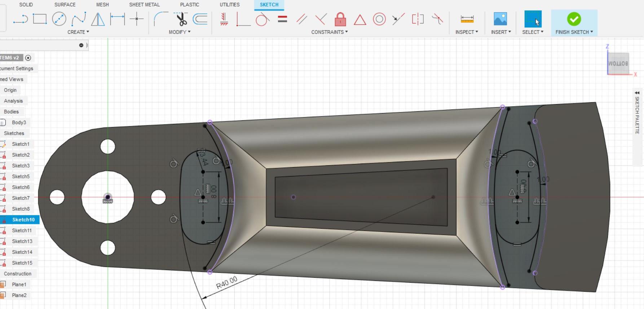Screen dimensions: 644x309
Task: Choose the Sketch Fillet tool
Action: [x=160, y=19]
